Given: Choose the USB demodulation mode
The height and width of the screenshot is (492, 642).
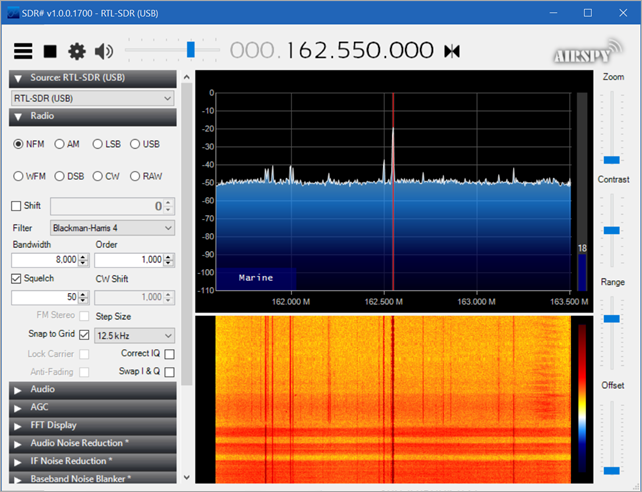Looking at the screenshot, I should (135, 144).
